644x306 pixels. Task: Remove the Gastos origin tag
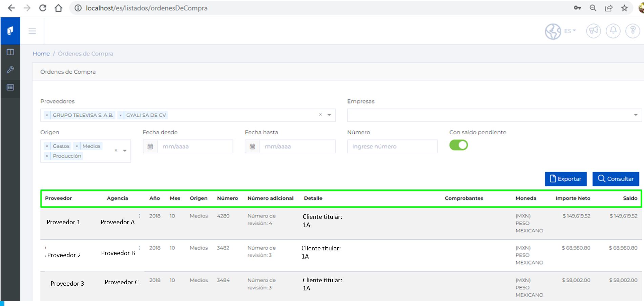(x=47, y=146)
